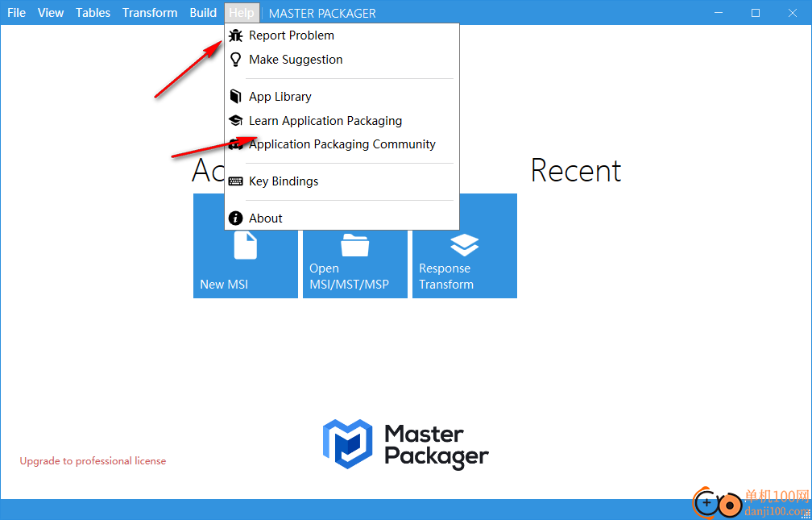Click the MASTER PACKAGER title text
The image size is (812, 520).
coord(322,14)
